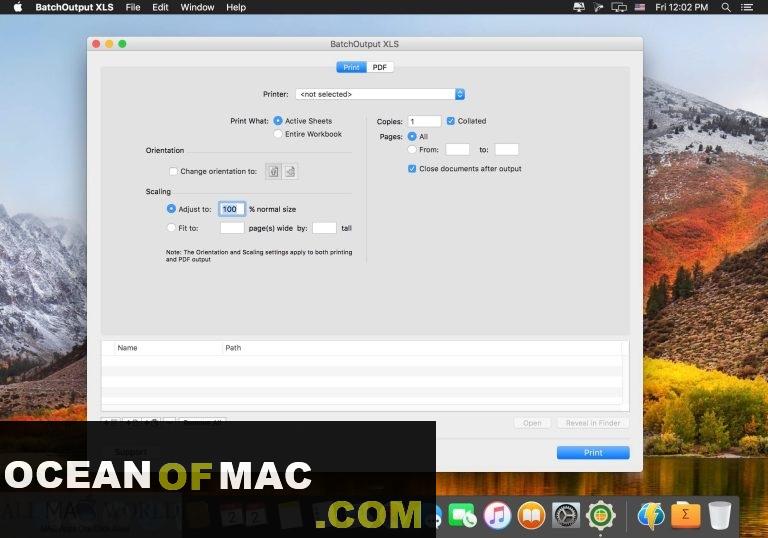This screenshot has width=768, height=538.
Task: Enable Change orientation to checkbox
Action: tap(173, 171)
